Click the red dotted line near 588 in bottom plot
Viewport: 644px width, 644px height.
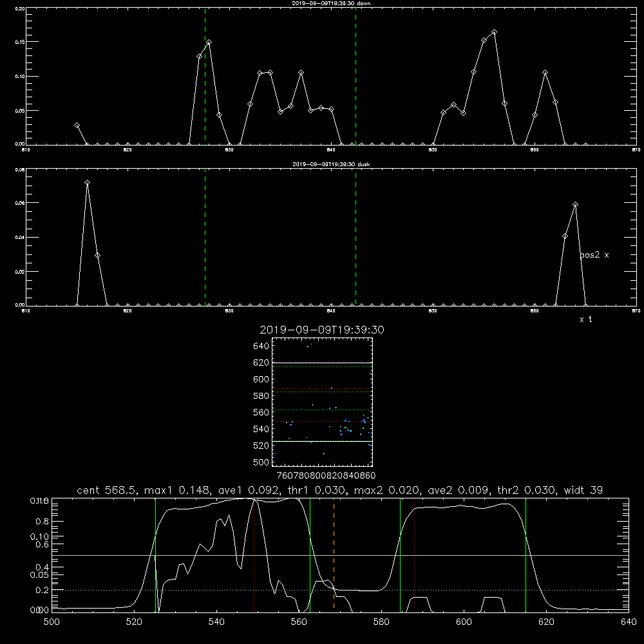[414, 554]
